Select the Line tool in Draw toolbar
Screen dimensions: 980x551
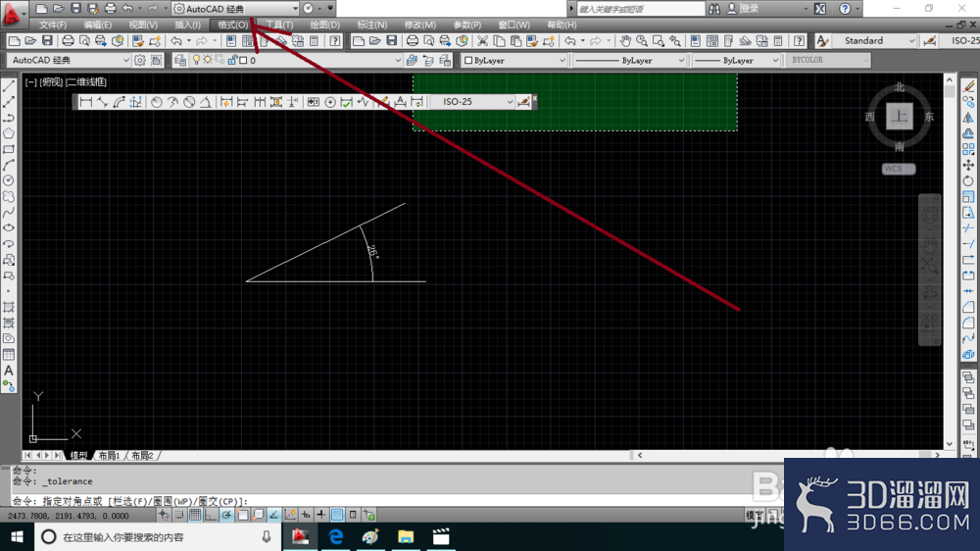click(x=9, y=86)
